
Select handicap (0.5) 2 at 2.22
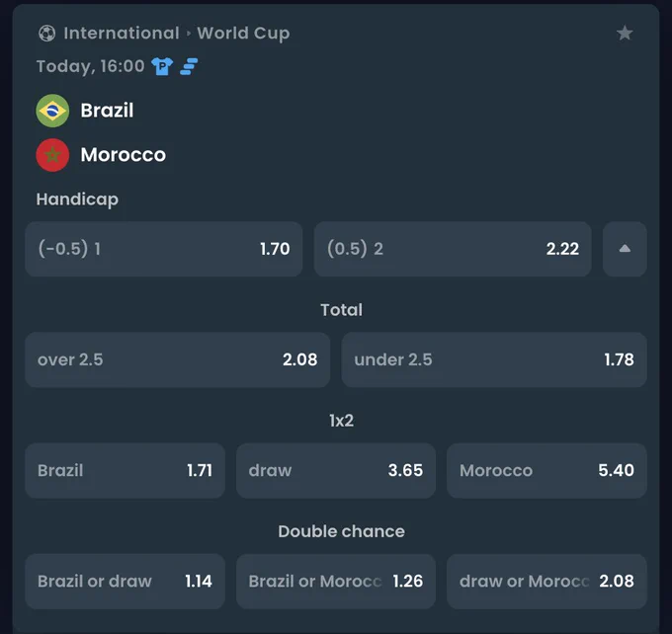pyautogui.click(x=453, y=249)
